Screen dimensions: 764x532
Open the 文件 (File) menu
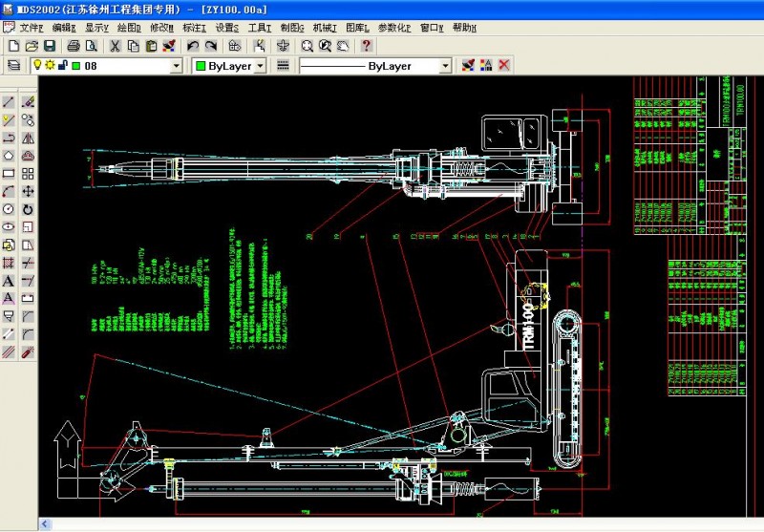pyautogui.click(x=32, y=28)
